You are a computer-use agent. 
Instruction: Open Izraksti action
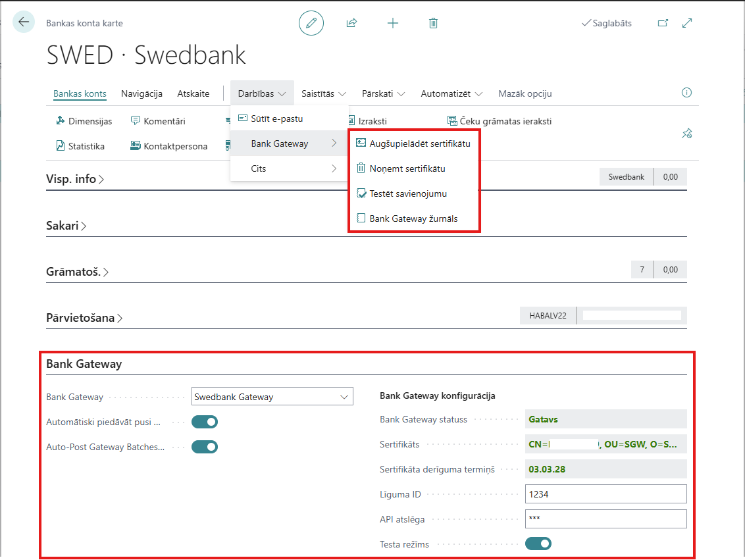tap(369, 121)
